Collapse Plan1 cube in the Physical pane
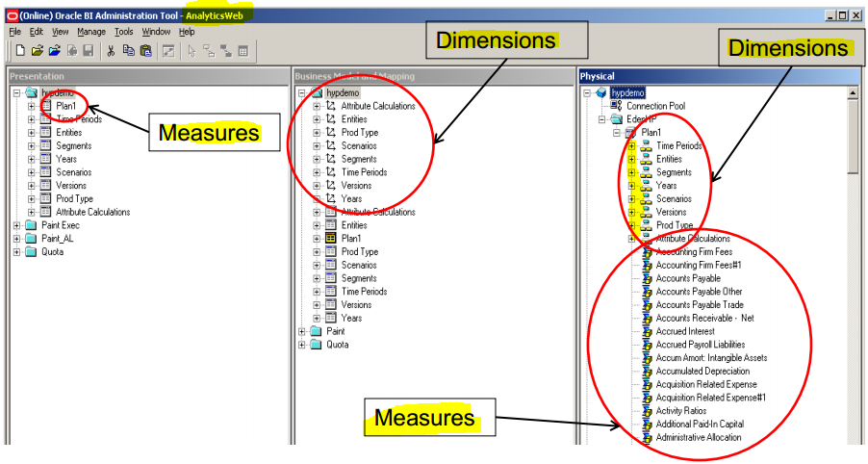 [617, 133]
